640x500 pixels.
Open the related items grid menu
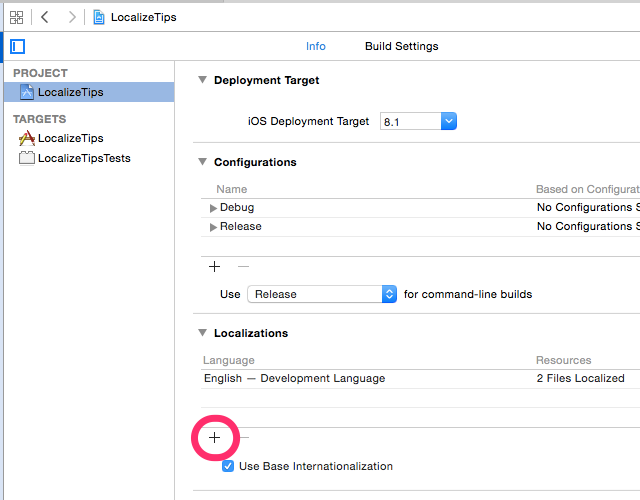[x=17, y=18]
